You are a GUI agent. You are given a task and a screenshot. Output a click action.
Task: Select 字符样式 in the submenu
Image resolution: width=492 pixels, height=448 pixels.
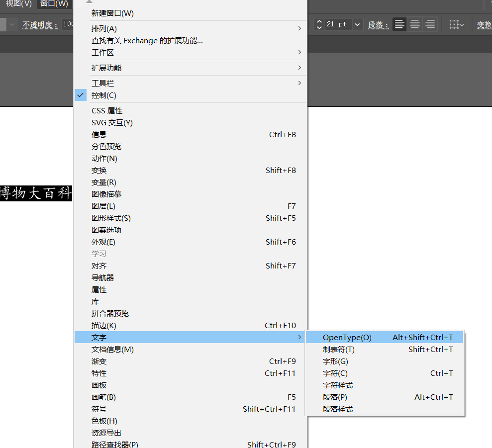click(385, 385)
